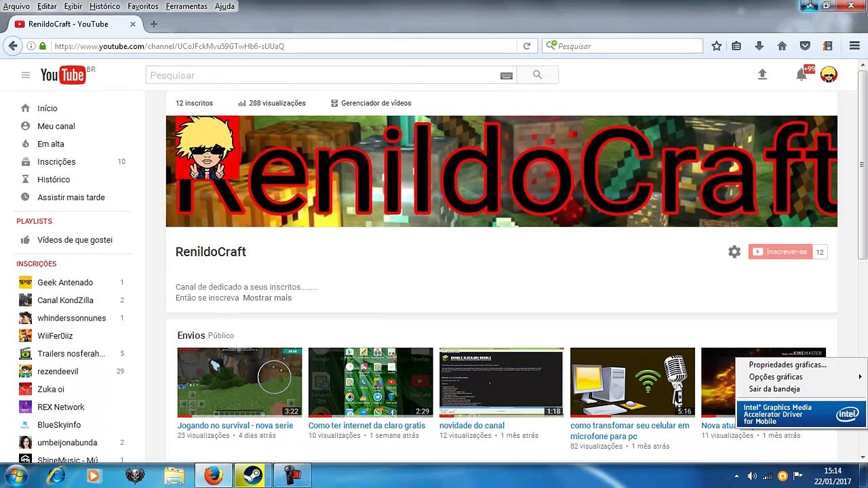Reload the page using the refresh icon
868x488 pixels.
526,46
